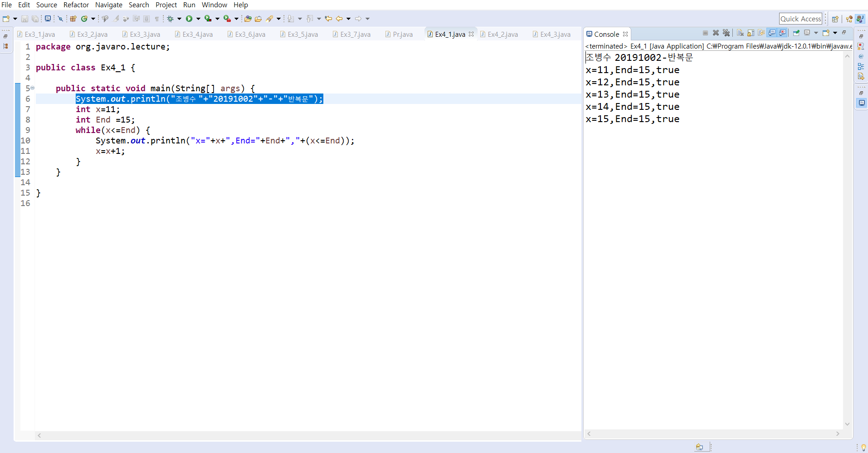The height and width of the screenshot is (453, 868).
Task: Open the Source menu
Action: click(47, 5)
